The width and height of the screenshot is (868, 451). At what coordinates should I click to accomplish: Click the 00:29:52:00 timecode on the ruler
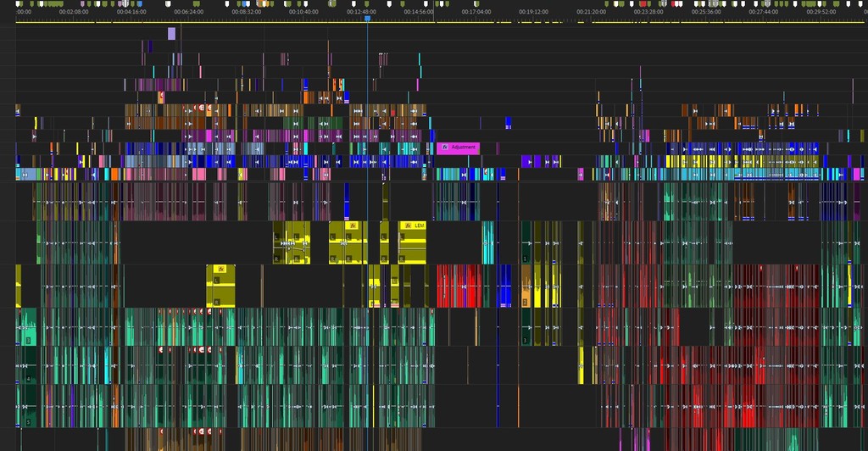pos(821,12)
